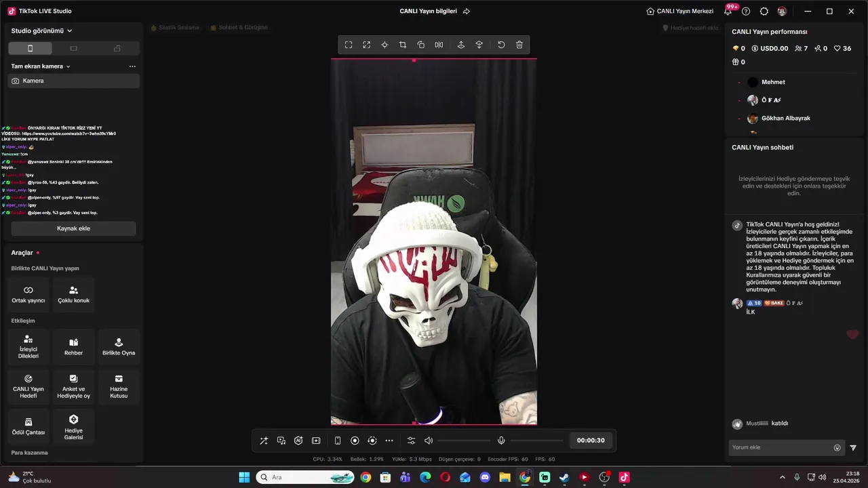This screenshot has width=868, height=488.
Task: Center the source with the crosshair icon
Action: pyautogui.click(x=384, y=45)
